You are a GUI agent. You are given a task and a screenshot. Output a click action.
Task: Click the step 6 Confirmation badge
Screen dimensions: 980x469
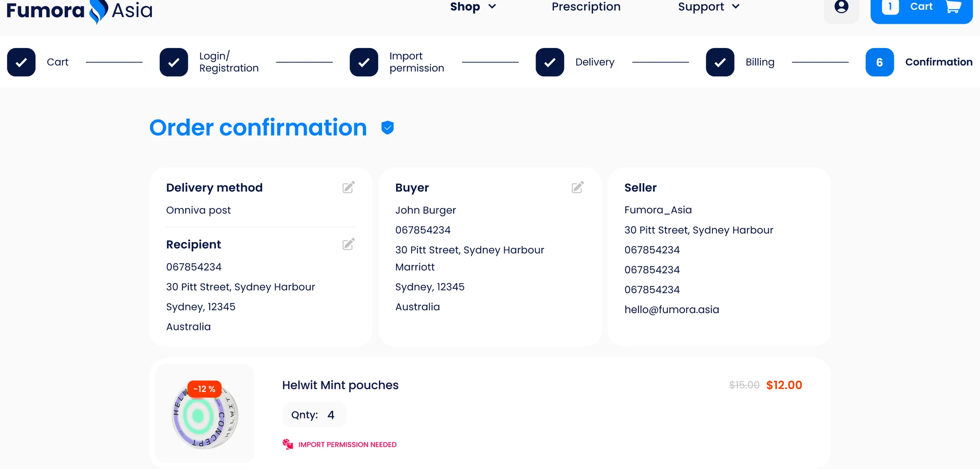[x=880, y=62]
